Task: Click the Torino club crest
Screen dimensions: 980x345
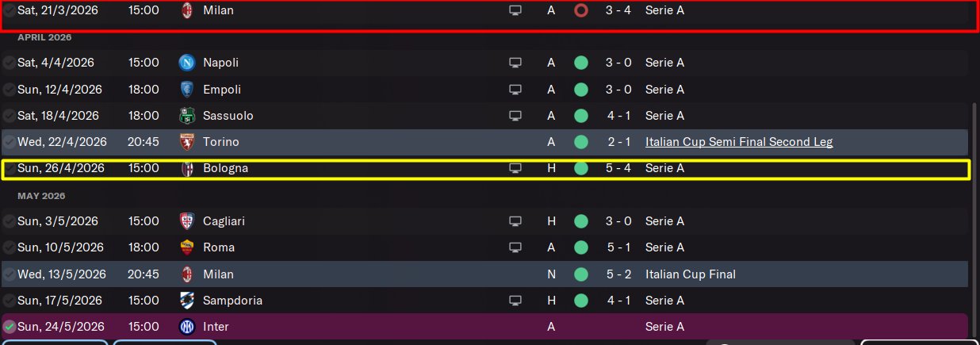Action: click(x=187, y=142)
